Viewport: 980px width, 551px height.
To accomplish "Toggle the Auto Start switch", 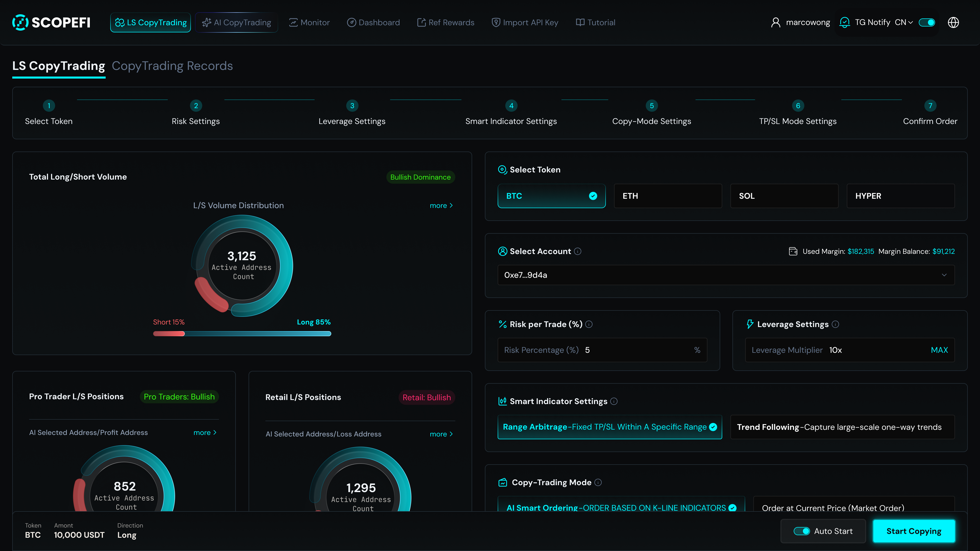I will point(802,531).
